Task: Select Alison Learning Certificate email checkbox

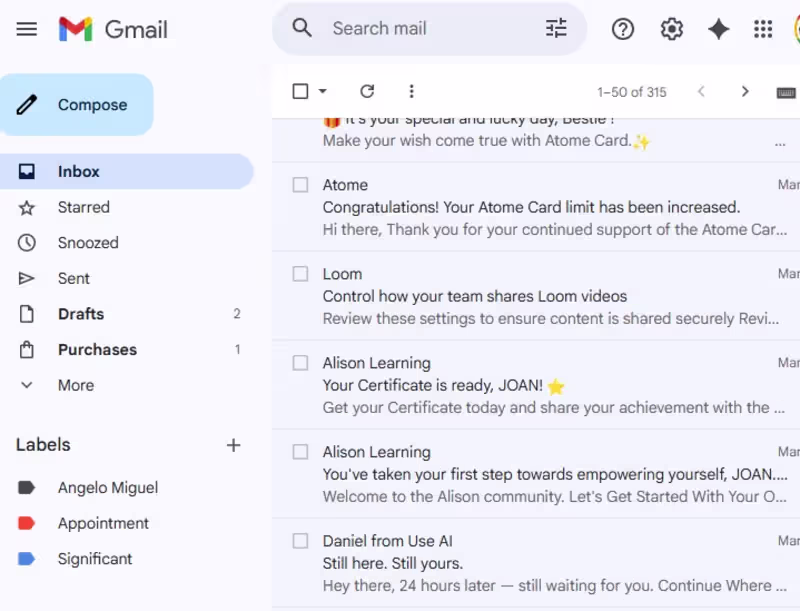Action: pyautogui.click(x=300, y=363)
